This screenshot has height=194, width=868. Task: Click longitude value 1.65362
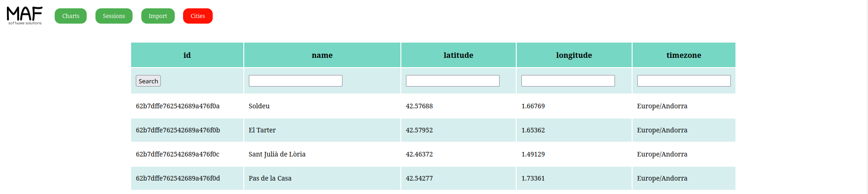(533, 130)
